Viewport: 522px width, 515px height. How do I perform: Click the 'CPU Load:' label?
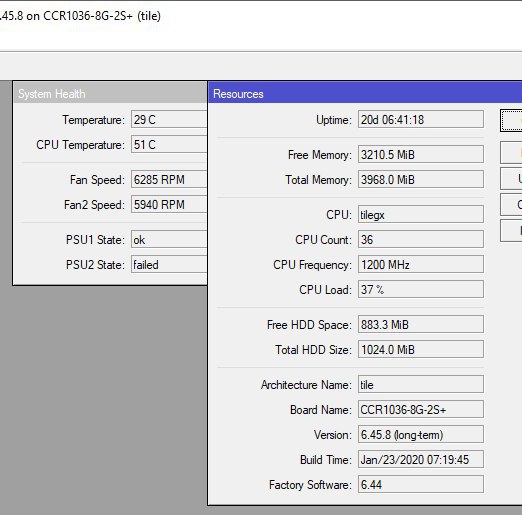[325, 290]
